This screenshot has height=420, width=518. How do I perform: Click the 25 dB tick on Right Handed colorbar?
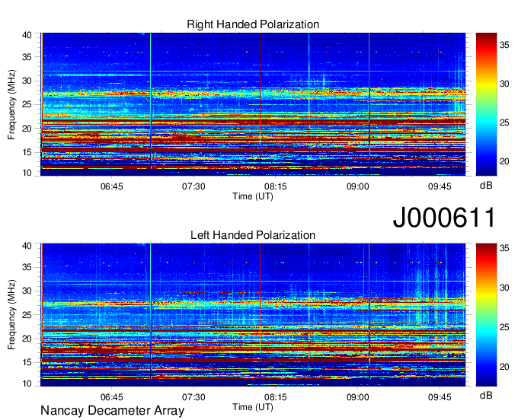(504, 123)
